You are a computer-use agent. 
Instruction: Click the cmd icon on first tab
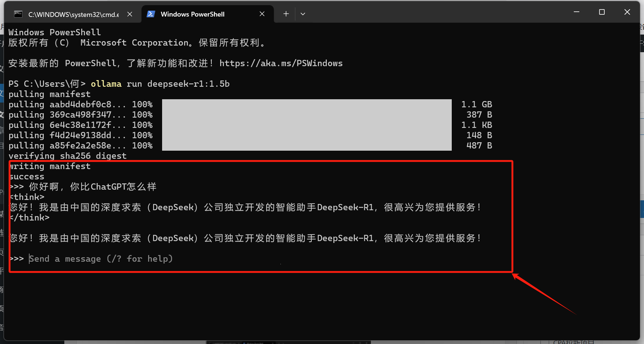(x=18, y=14)
